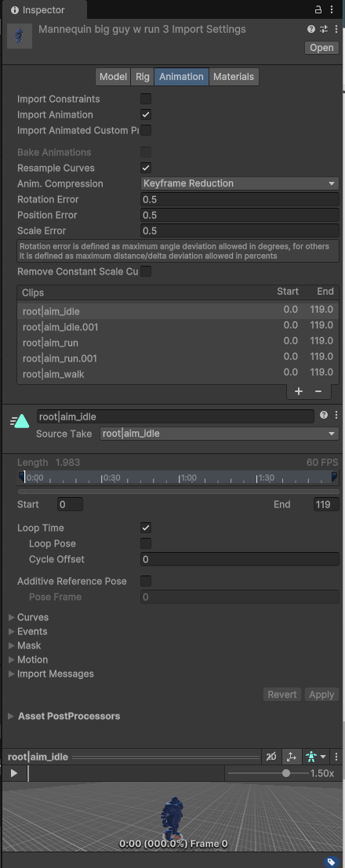Viewport: 345px width, 868px height.
Task: Edit the Cycle Offset field
Action: [x=240, y=559]
